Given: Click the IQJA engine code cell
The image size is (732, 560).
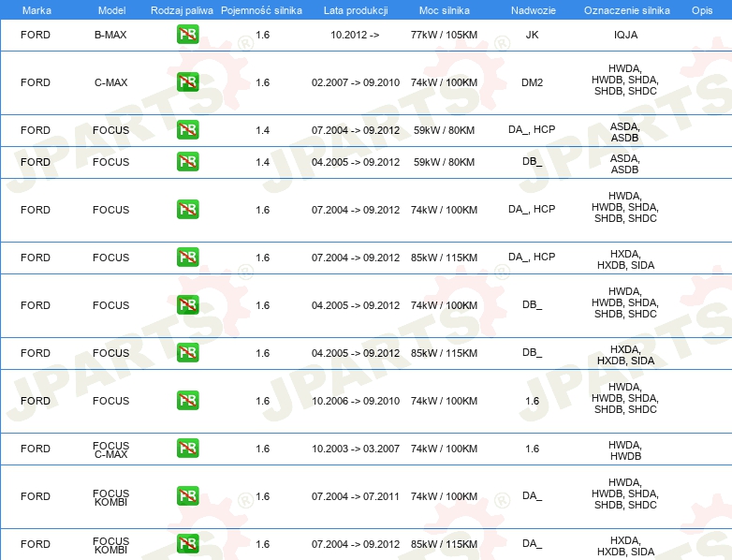Looking at the screenshot, I should click(x=625, y=35).
